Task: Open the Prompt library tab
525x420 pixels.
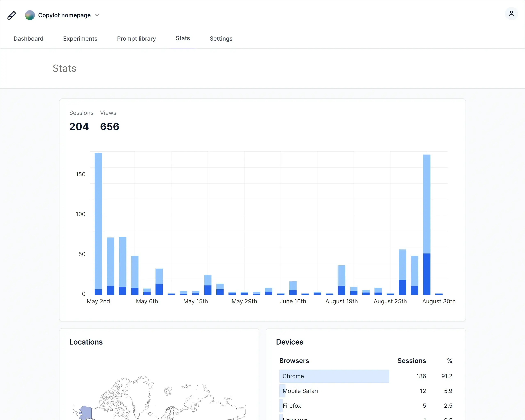Action: pos(136,39)
